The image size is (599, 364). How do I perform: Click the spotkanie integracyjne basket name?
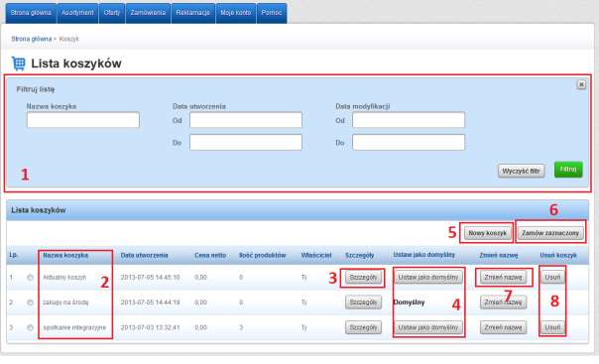(x=74, y=327)
